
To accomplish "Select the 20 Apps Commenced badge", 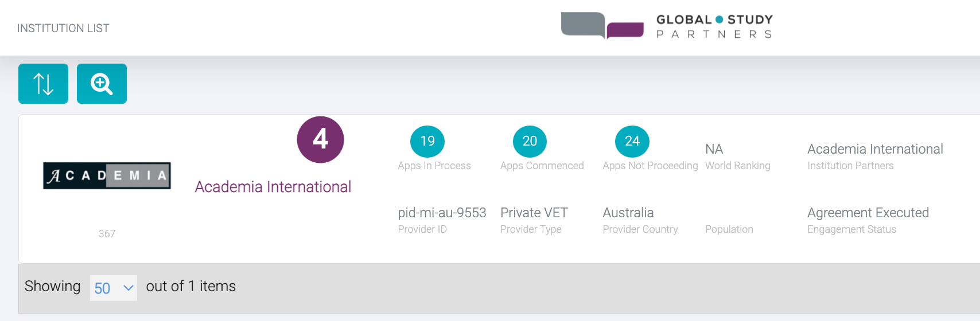I will point(530,141).
